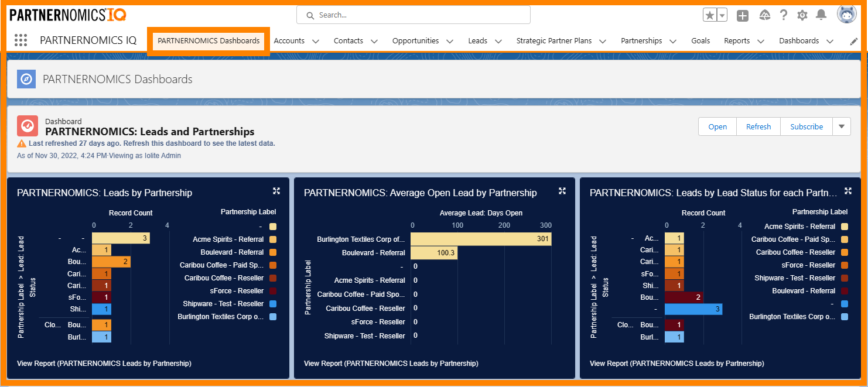The height and width of the screenshot is (387, 868).
Task: Open the Setup gear icon
Action: click(x=802, y=16)
